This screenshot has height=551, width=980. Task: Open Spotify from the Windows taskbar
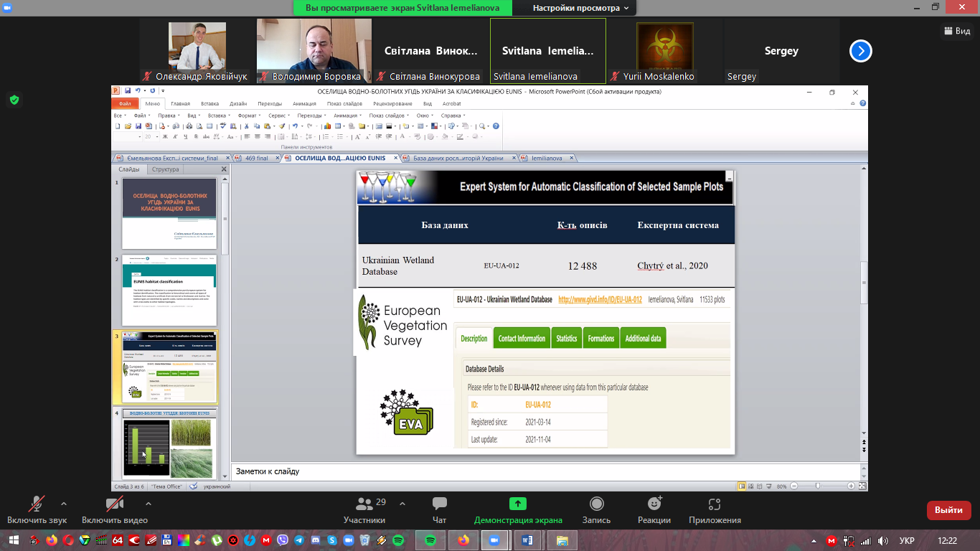point(430,540)
